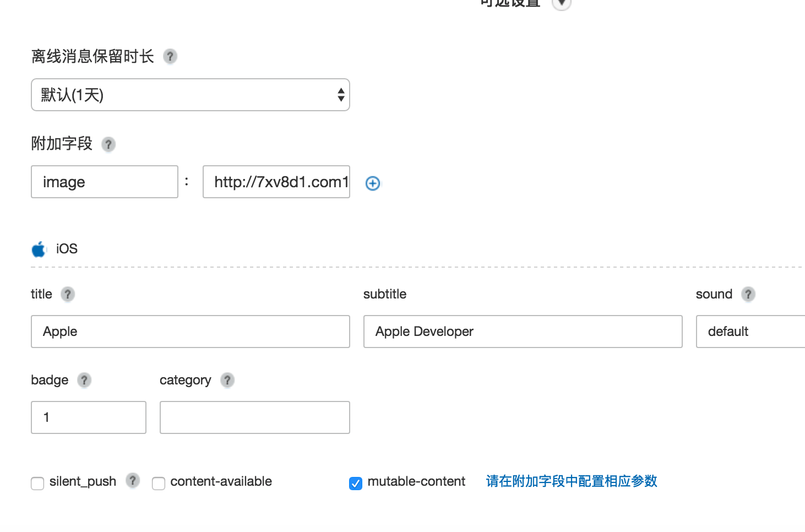Show help for silent_push option
Screen dimensions: 805x532
coord(133,480)
